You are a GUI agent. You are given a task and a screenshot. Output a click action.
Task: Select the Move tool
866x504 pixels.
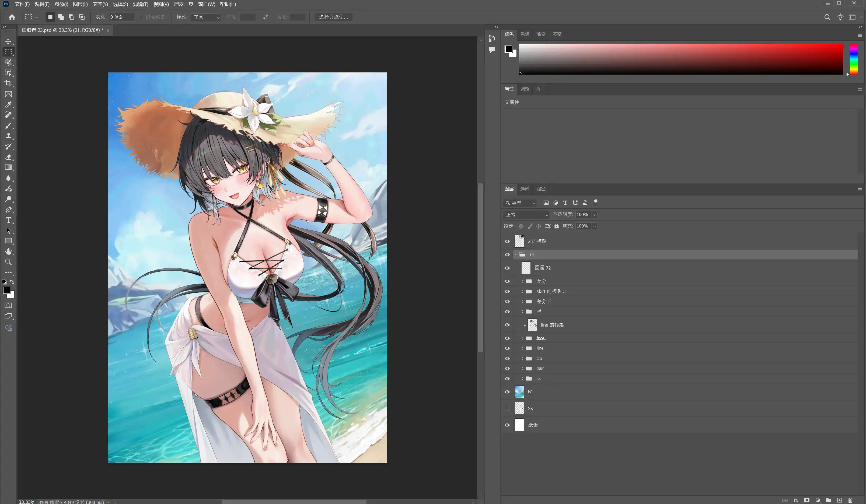point(8,41)
